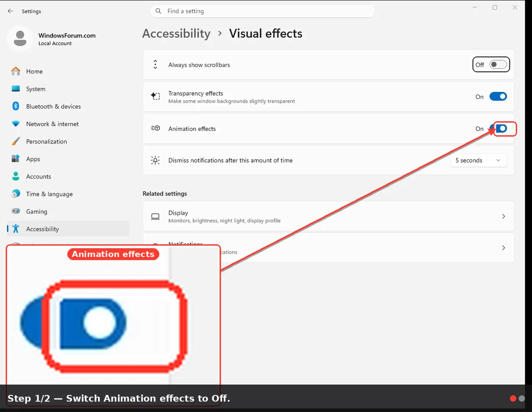Expand the Display related settings chevron
This screenshot has width=532, height=412.
pos(503,216)
